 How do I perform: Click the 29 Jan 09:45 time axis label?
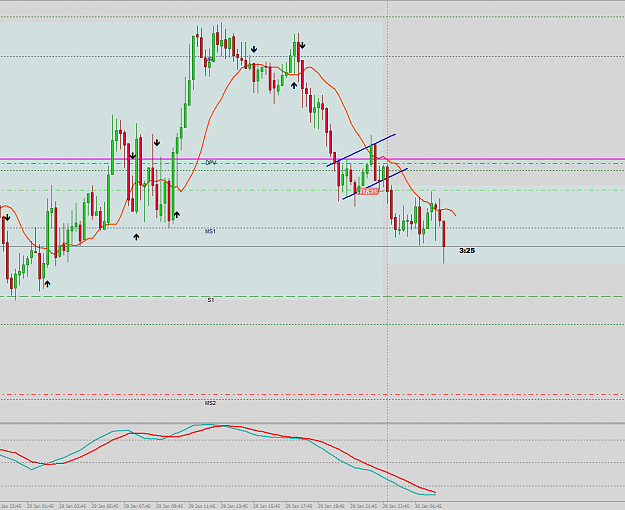[x=169, y=506]
